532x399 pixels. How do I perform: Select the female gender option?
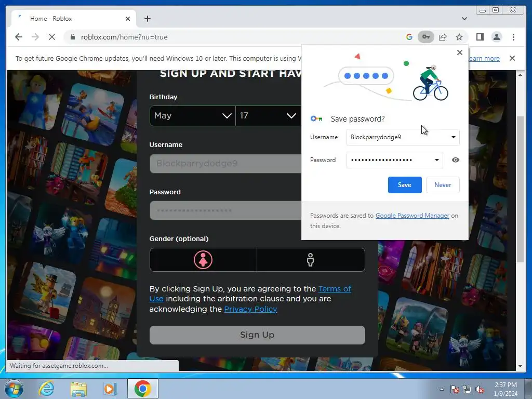[203, 260]
